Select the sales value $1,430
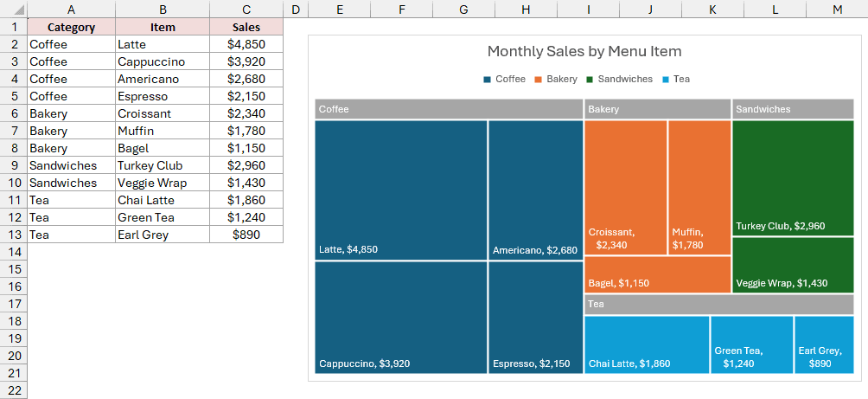This screenshot has width=868, height=399. point(246,183)
